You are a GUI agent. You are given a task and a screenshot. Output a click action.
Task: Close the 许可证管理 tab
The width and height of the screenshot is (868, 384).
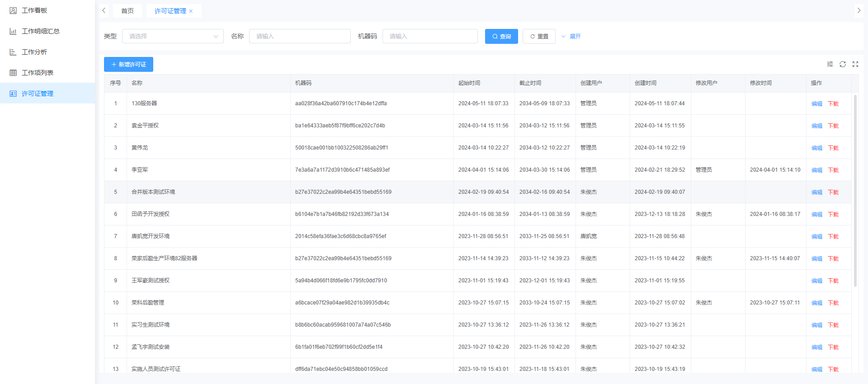click(x=191, y=11)
